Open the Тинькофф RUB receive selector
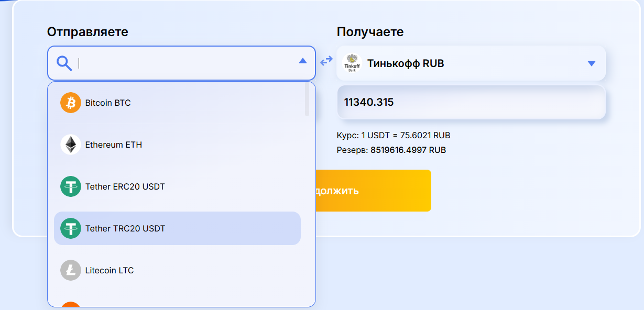 pyautogui.click(x=471, y=63)
